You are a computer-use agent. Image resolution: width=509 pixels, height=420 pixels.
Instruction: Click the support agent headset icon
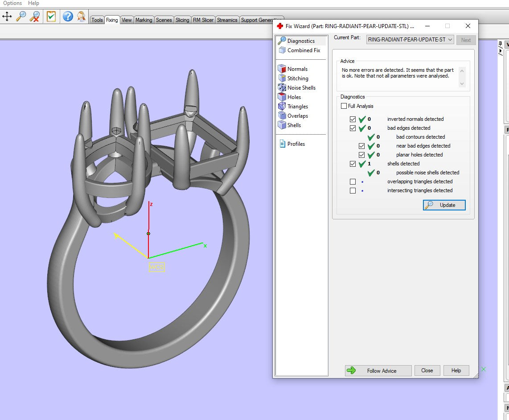click(x=81, y=17)
